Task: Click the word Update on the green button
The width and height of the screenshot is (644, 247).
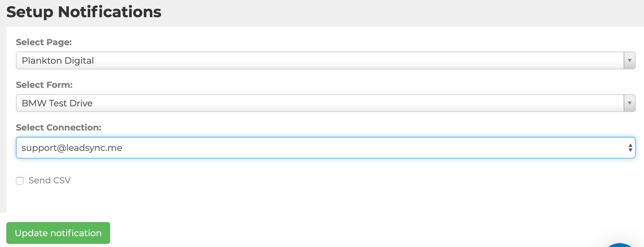Action: click(31, 233)
